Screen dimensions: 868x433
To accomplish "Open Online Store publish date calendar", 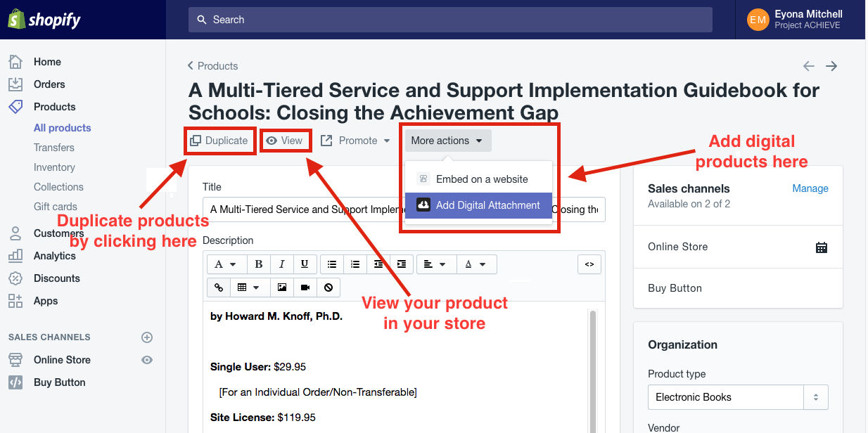I will [x=821, y=247].
